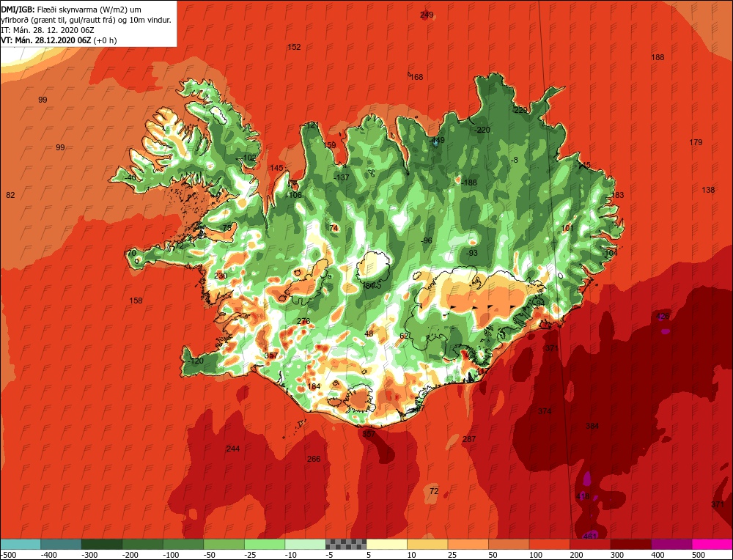The image size is (733, 560).
Task: Click the value '266' south of Iceland
Action: coord(314,459)
